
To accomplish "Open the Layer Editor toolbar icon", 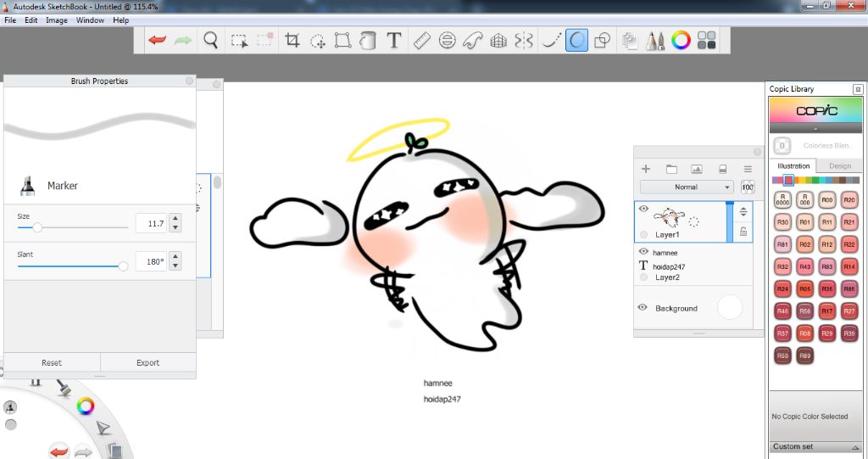I will click(630, 40).
